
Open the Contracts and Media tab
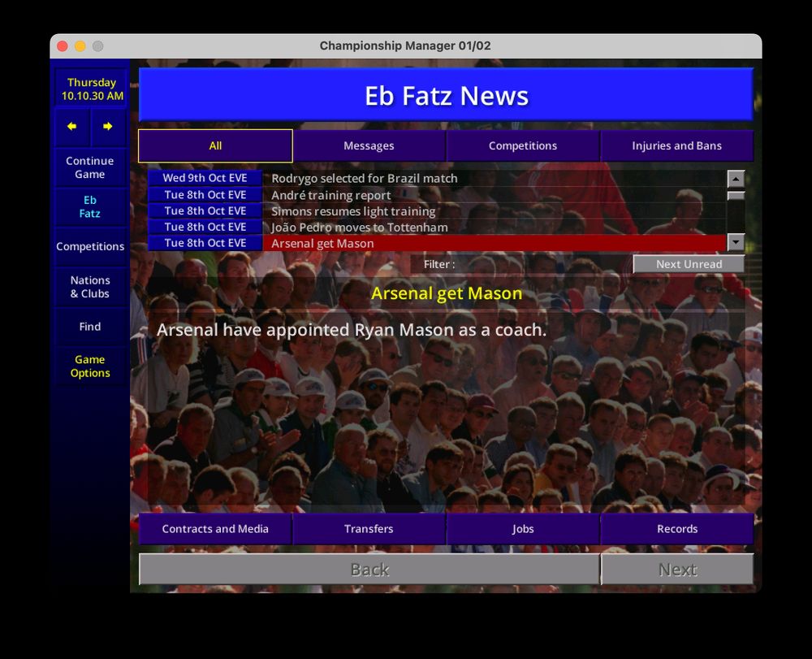[x=215, y=529]
